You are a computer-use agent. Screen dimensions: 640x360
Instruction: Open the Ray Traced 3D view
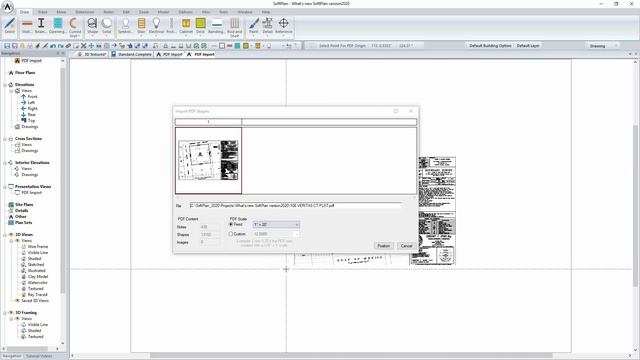point(38,295)
